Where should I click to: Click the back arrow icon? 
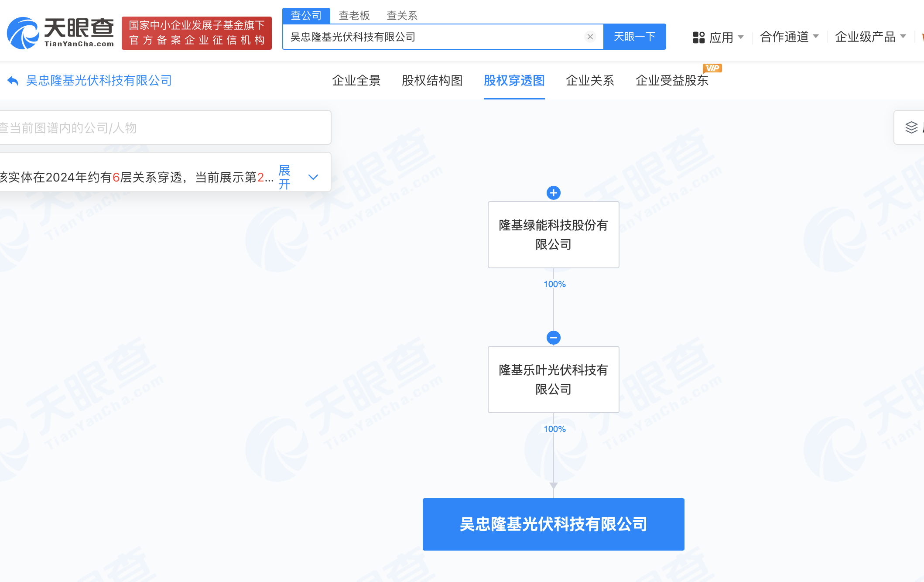[13, 81]
